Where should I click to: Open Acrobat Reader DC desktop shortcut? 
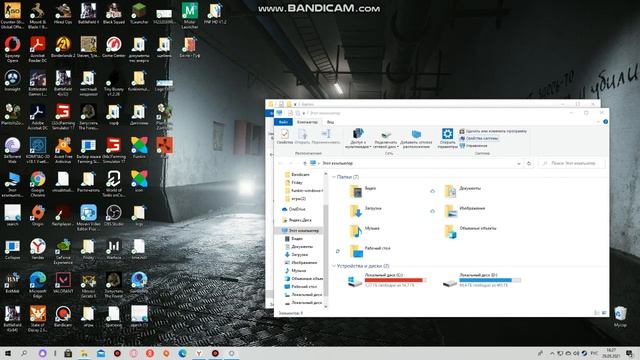[38, 49]
